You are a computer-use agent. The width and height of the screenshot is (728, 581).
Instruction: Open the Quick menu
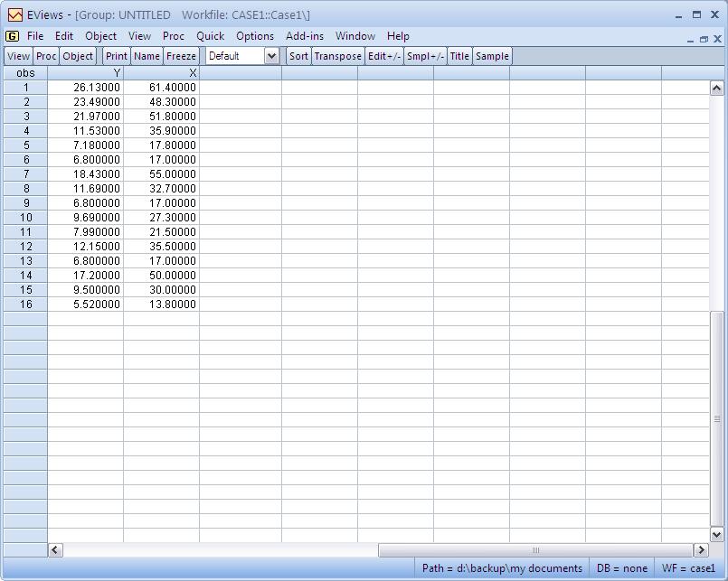click(211, 36)
